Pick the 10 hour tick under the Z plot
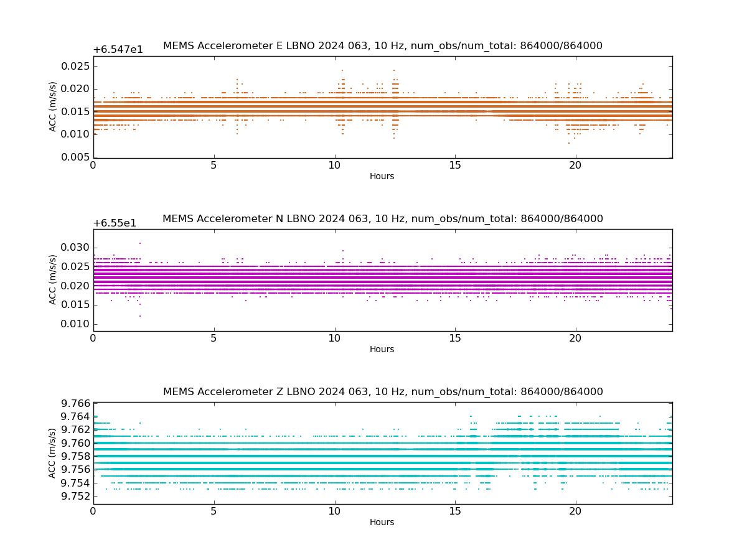This screenshot has width=747, height=560. 335,512
